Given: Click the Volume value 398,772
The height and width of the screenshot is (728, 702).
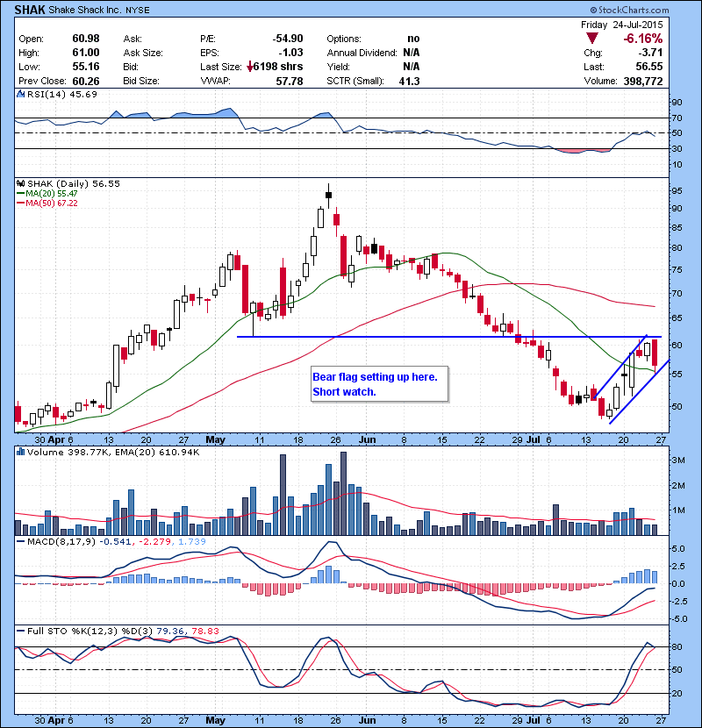Looking at the screenshot, I should pos(643,81).
